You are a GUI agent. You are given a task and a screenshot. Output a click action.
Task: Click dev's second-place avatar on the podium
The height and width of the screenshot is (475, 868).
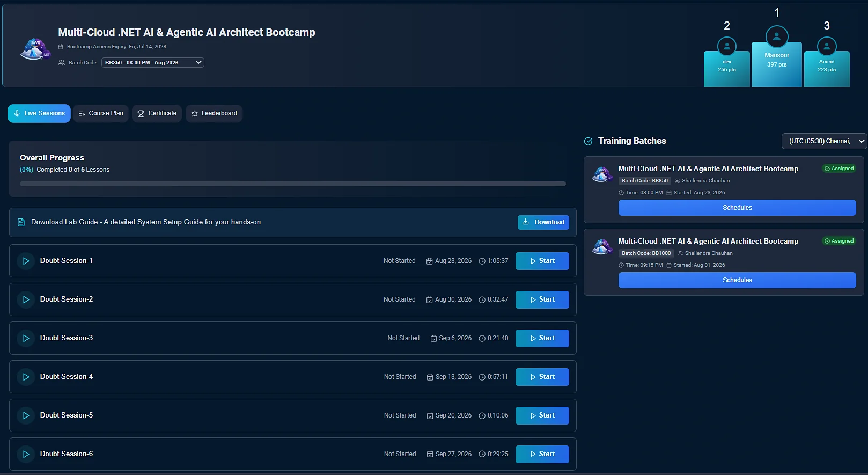tap(727, 46)
